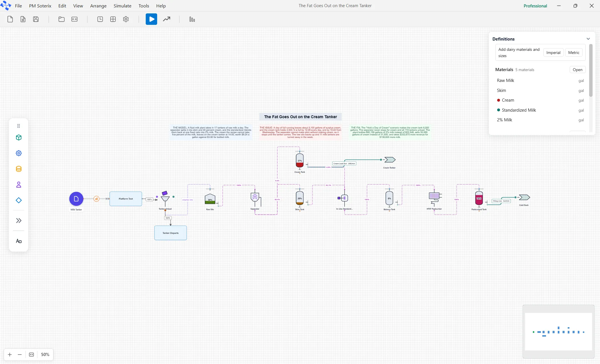Run the simulation with the play button
The width and height of the screenshot is (600, 364).
click(151, 19)
